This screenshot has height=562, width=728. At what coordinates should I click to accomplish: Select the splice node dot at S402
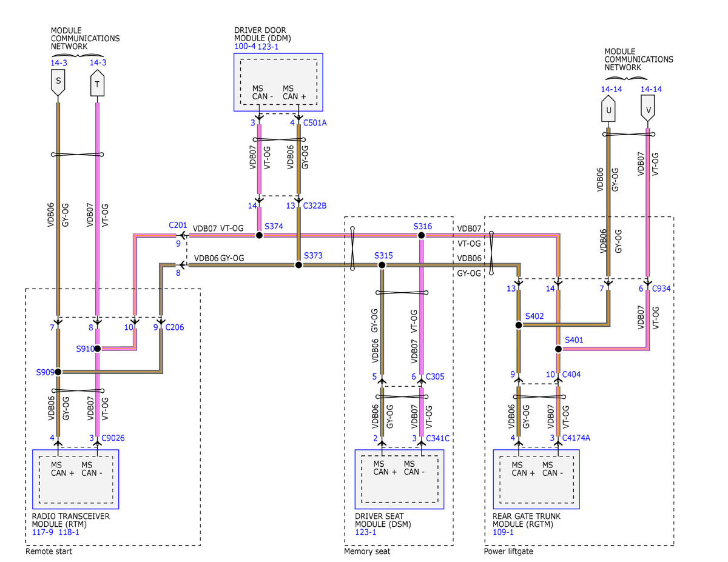[519, 325]
